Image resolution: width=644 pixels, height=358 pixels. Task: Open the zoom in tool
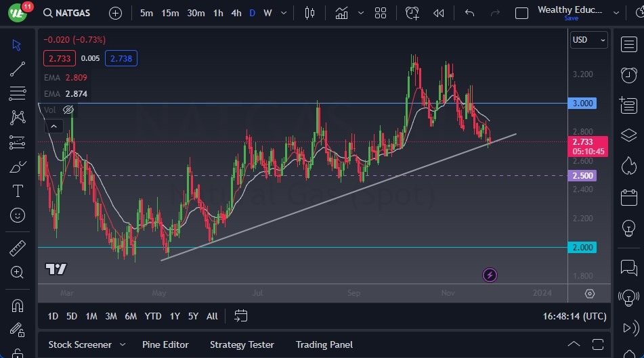tap(18, 272)
